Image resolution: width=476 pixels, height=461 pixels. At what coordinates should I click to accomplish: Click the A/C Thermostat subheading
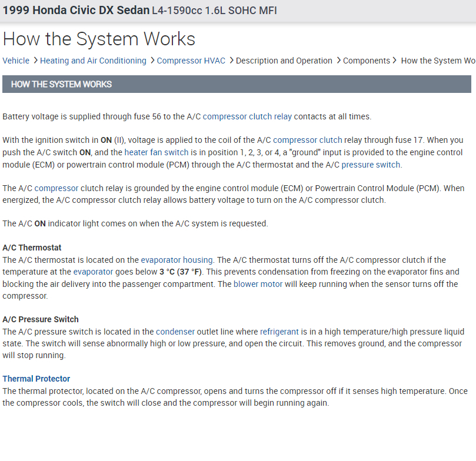(x=32, y=248)
